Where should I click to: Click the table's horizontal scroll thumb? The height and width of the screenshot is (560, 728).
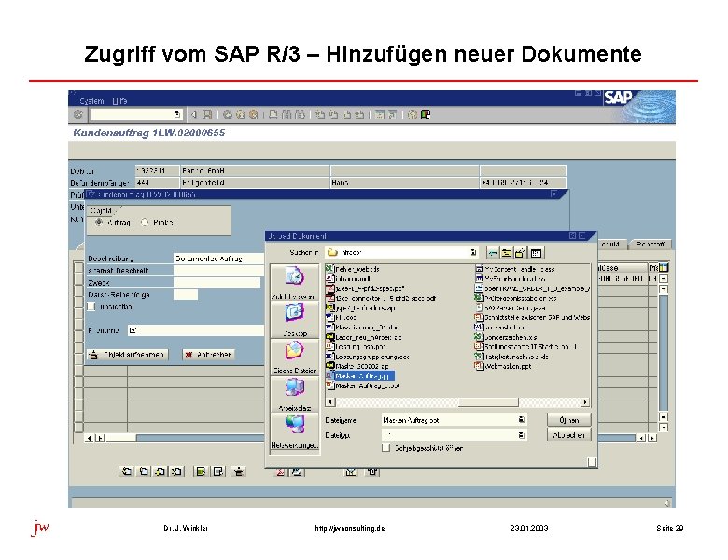click(x=120, y=438)
